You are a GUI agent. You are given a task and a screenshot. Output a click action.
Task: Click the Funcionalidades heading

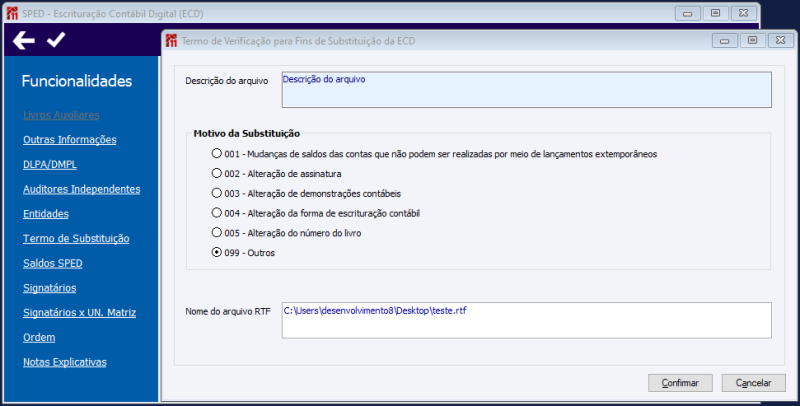pos(77,81)
